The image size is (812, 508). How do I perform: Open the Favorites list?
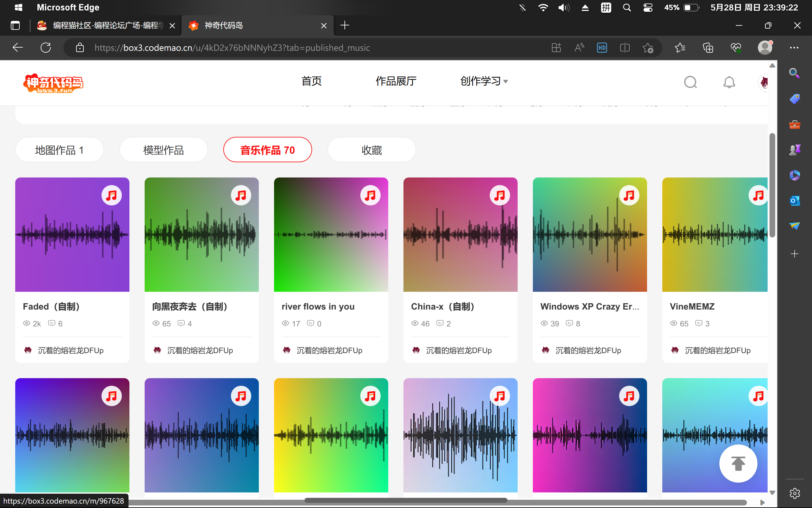pyautogui.click(x=680, y=48)
